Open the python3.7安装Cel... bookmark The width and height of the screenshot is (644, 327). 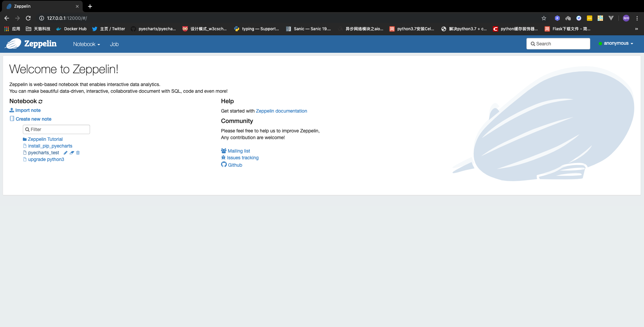coord(412,29)
